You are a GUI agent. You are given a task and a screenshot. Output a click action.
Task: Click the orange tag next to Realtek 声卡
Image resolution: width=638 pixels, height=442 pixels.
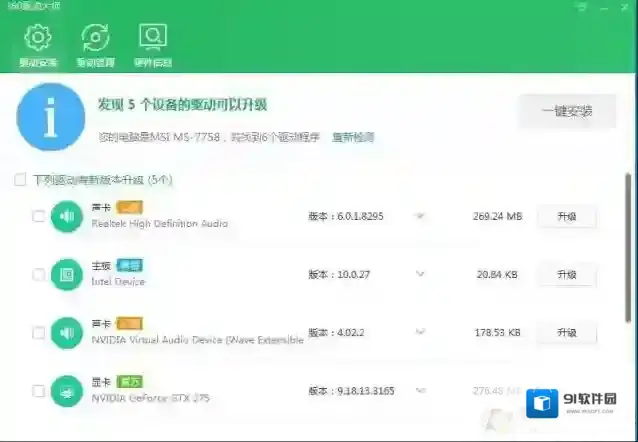tap(130, 207)
